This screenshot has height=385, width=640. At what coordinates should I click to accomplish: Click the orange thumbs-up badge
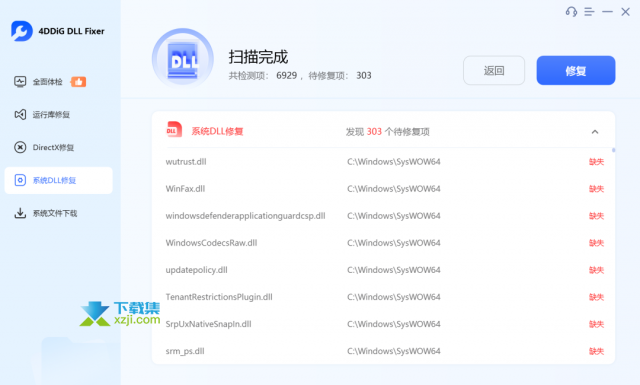tap(78, 82)
